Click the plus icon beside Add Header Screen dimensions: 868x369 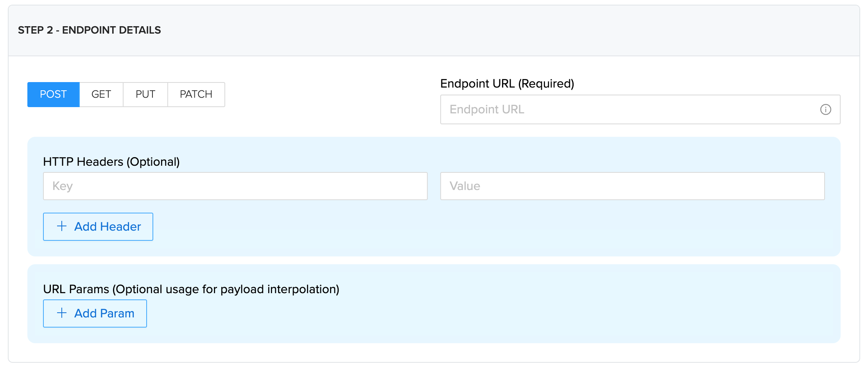coord(62,226)
